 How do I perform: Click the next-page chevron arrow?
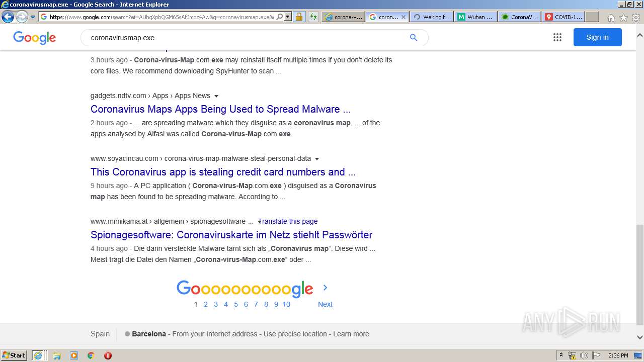click(325, 288)
